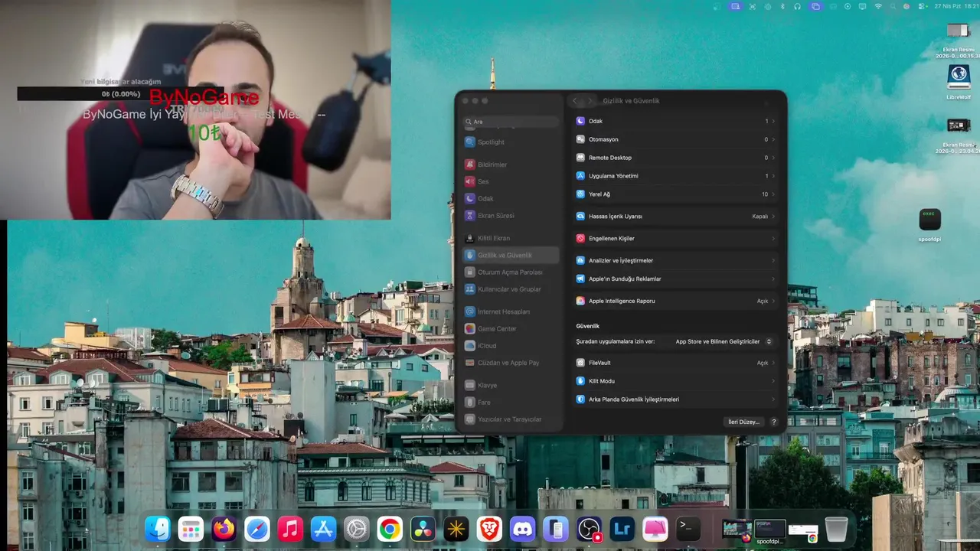Screen dimensions: 980x551
Task: Open Ses in the settings sidebar
Action: pyautogui.click(x=511, y=181)
